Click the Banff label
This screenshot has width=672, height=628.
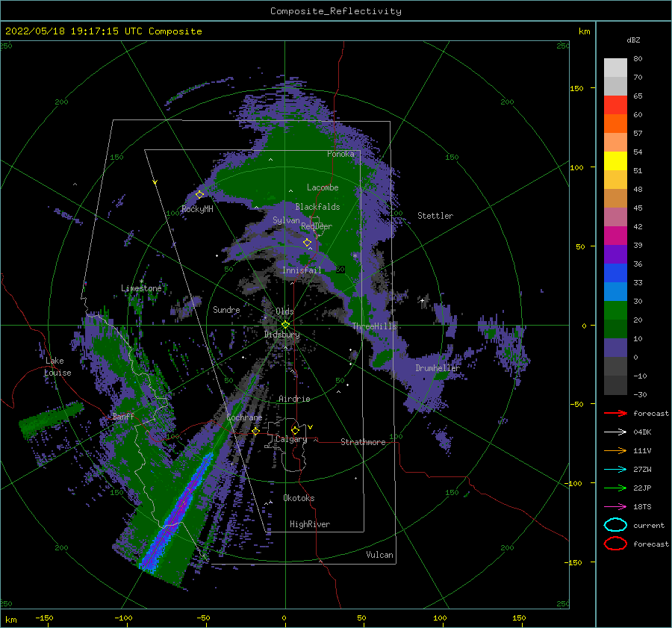point(123,417)
